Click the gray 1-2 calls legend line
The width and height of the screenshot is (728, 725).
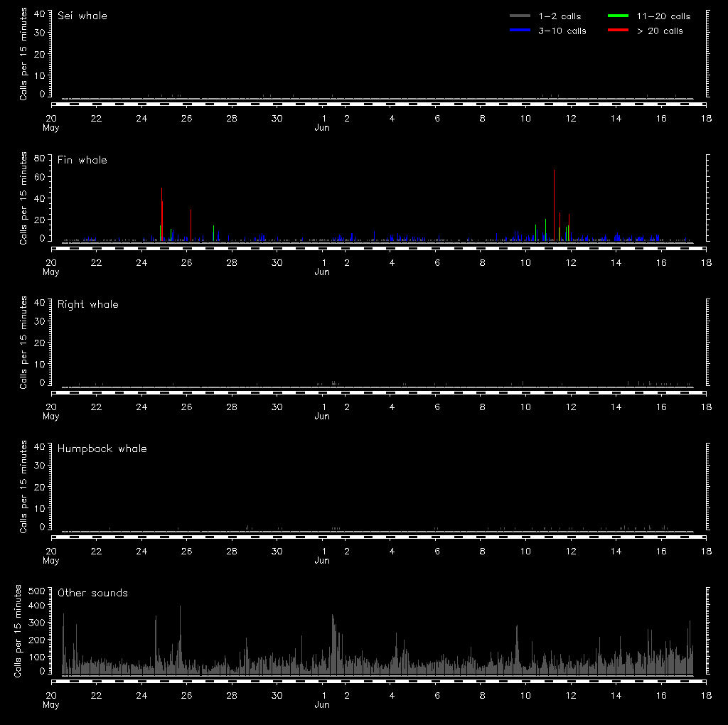[x=520, y=16]
